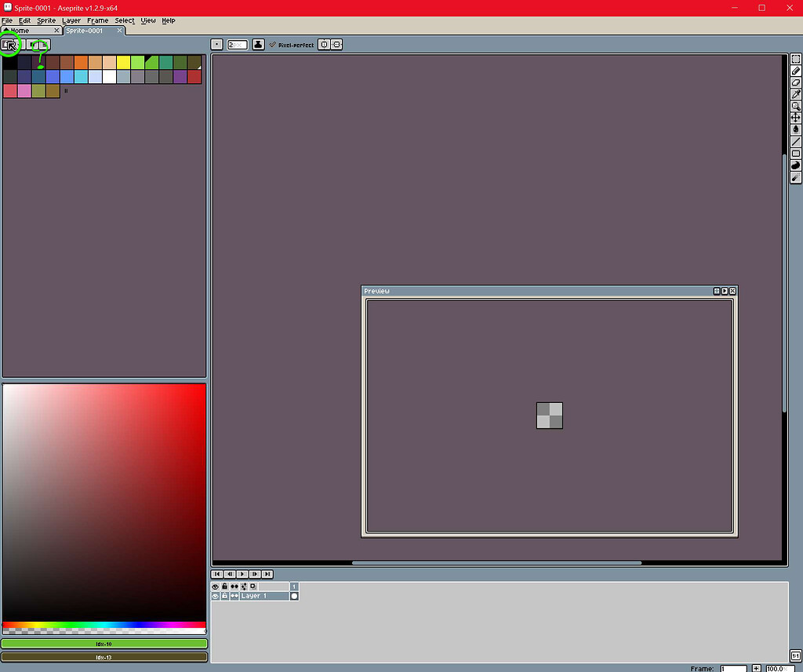The image size is (803, 672).
Task: Enable the Pixel-perfect checkbox
Action: click(272, 45)
